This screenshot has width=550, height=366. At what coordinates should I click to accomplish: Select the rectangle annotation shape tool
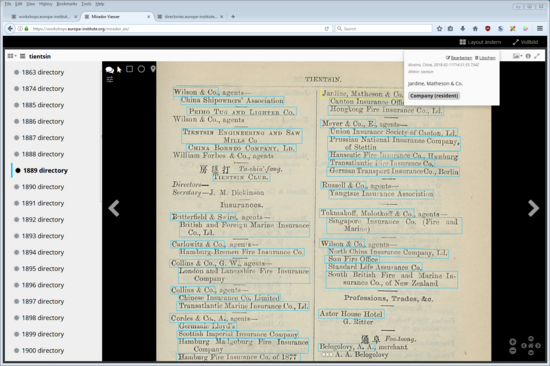coord(129,69)
